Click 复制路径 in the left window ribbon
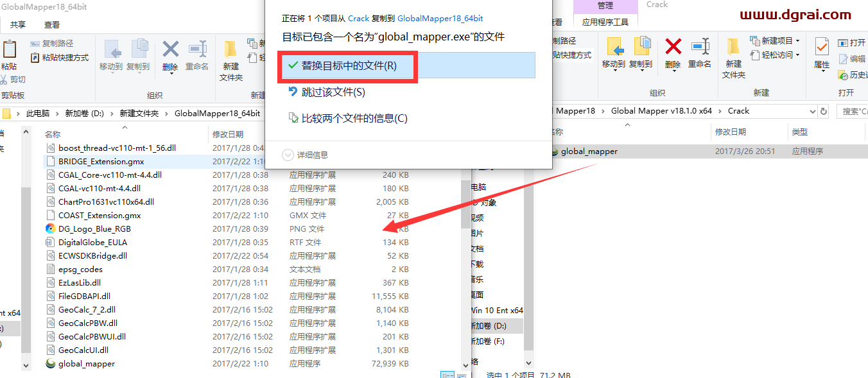 tap(53, 44)
